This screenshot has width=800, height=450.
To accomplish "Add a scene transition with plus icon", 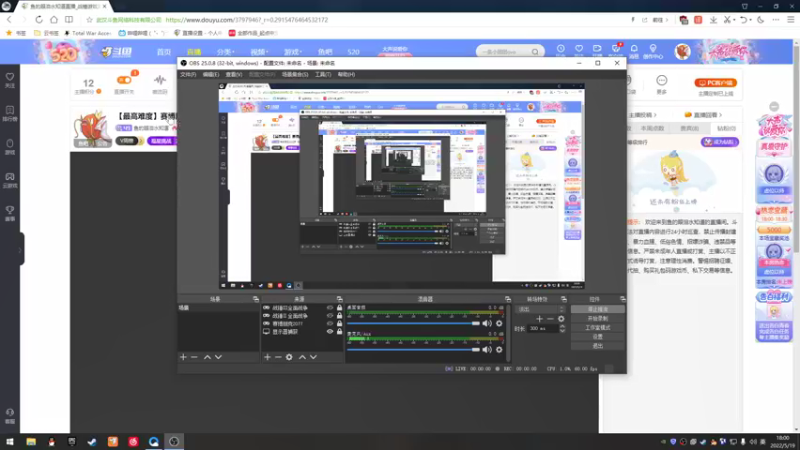I will point(539,319).
